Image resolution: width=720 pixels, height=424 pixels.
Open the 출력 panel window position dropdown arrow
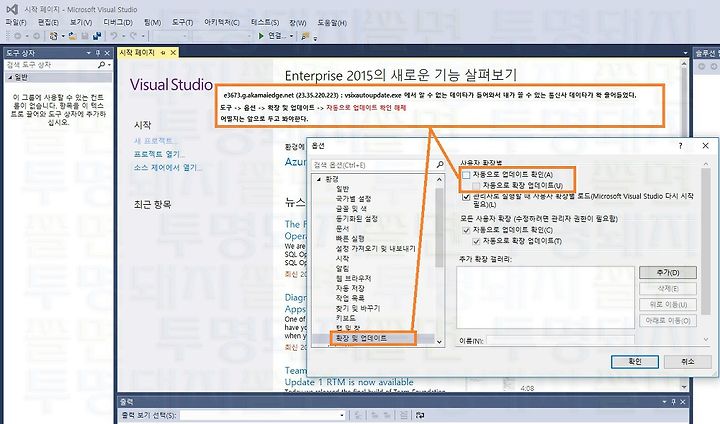[x=664, y=402]
